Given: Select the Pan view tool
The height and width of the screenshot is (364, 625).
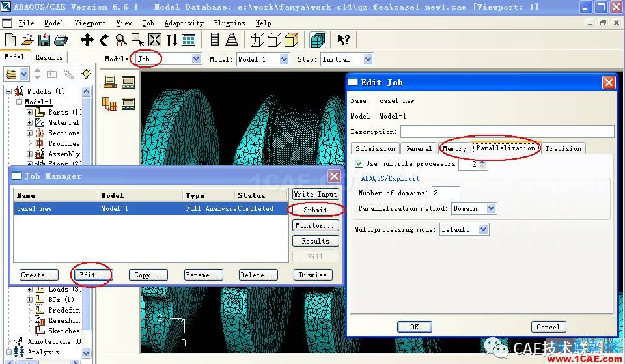Looking at the screenshot, I should [x=87, y=40].
